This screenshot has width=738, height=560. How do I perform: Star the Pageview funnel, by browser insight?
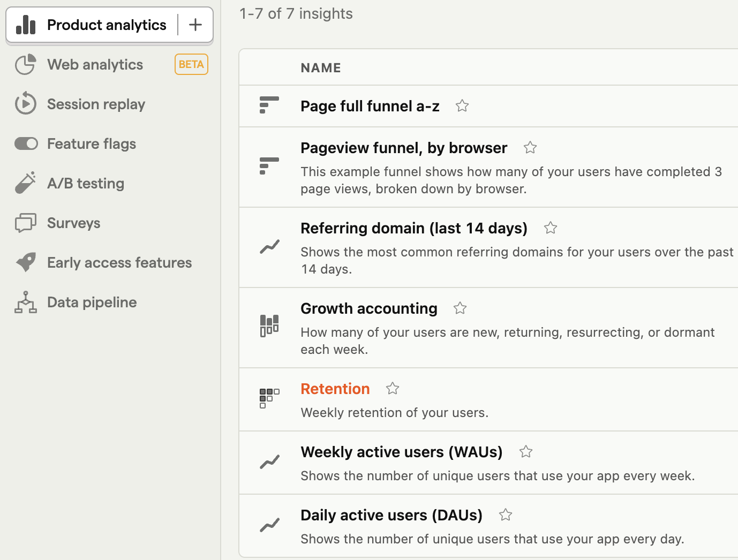coord(530,147)
